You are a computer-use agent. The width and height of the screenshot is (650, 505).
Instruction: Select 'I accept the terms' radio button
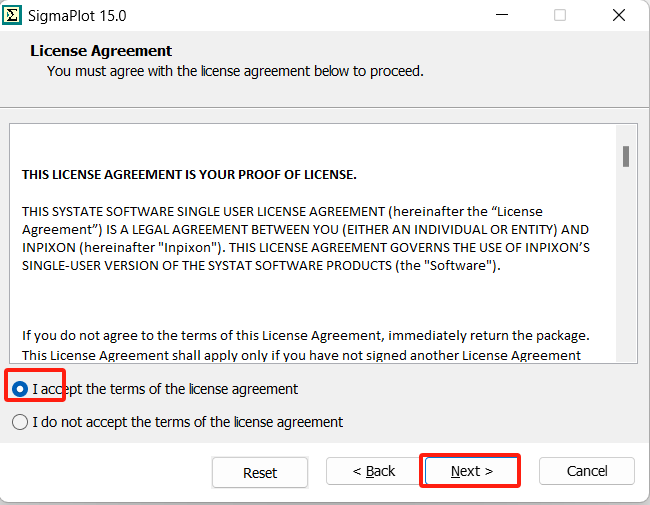[20, 389]
